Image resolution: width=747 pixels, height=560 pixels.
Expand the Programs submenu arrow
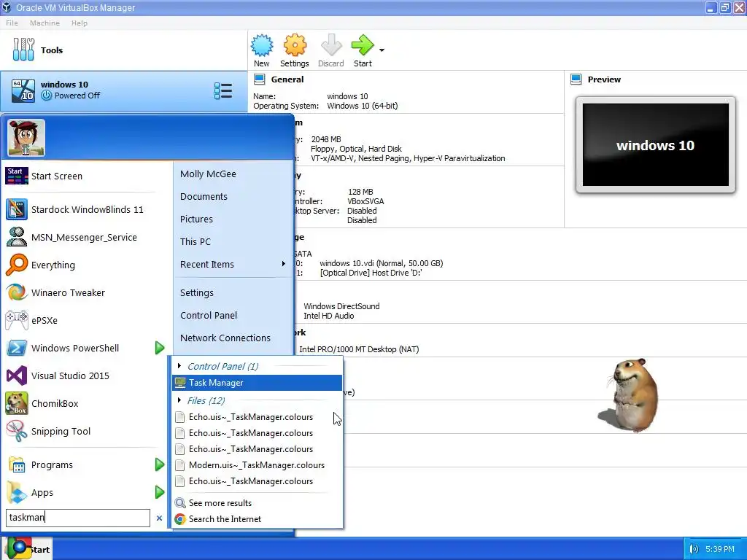click(x=160, y=464)
